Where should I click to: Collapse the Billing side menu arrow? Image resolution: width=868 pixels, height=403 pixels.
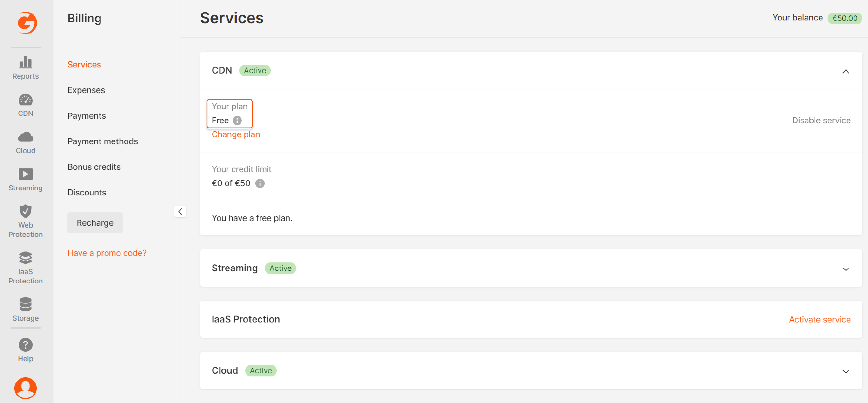click(180, 212)
